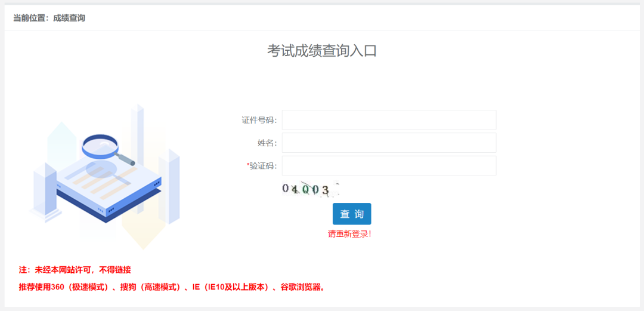Select the 验证码 input field
Screen dimensions: 644x311
coord(389,166)
